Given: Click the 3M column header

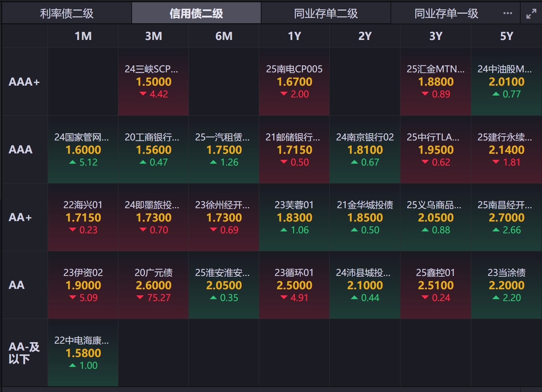Looking at the screenshot, I should coord(153,36).
